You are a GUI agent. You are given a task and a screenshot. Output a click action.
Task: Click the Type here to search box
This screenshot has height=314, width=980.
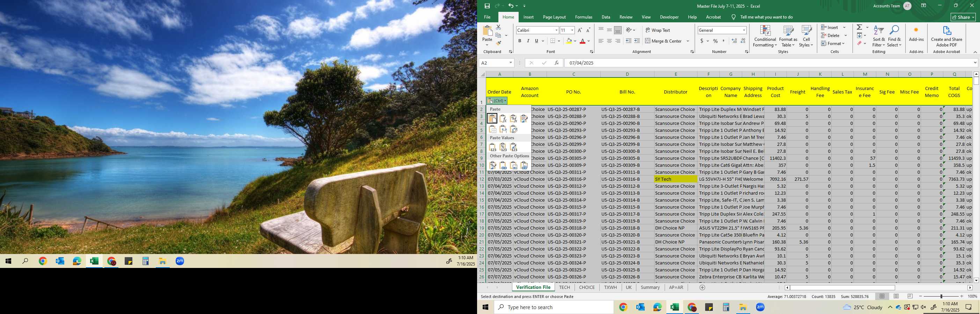click(554, 307)
